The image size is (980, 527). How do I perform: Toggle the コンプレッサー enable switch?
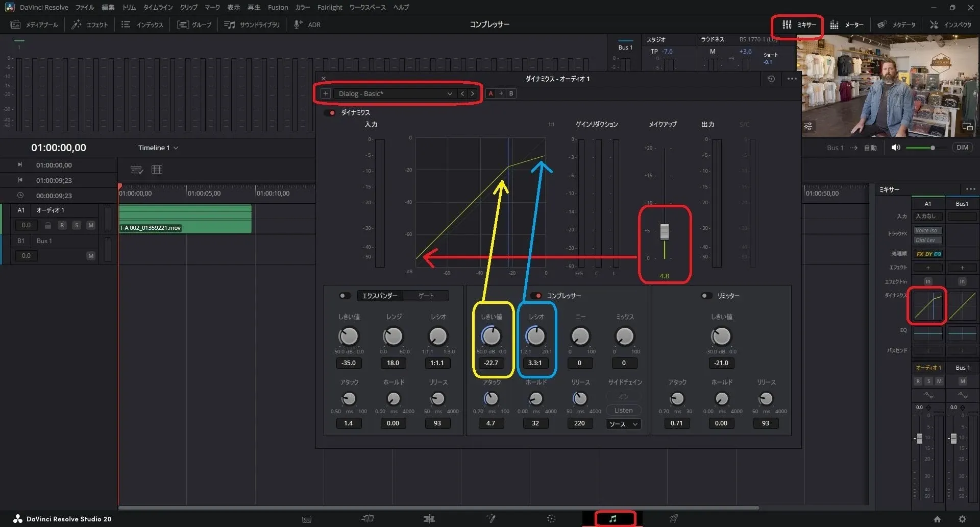tap(535, 296)
